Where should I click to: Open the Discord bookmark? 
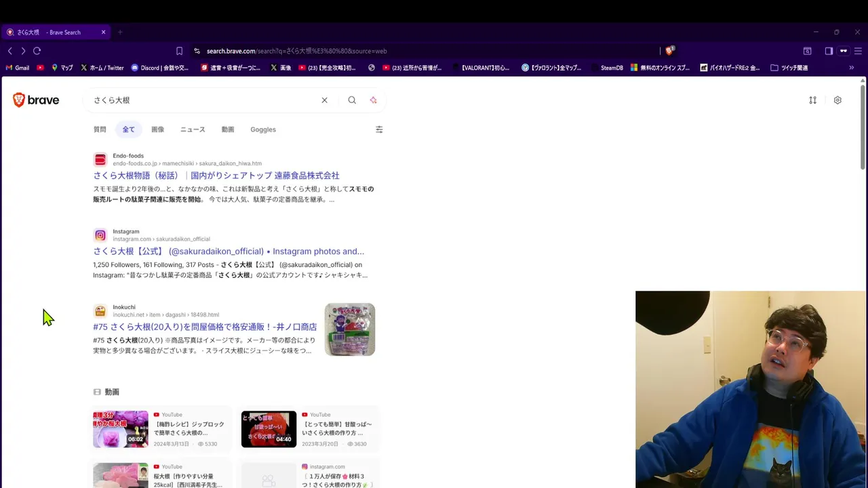pyautogui.click(x=160, y=68)
